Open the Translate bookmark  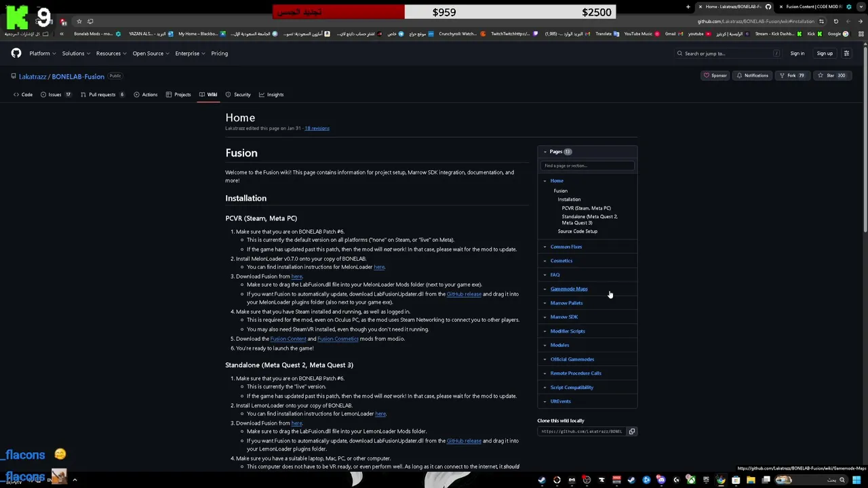pyautogui.click(x=603, y=34)
